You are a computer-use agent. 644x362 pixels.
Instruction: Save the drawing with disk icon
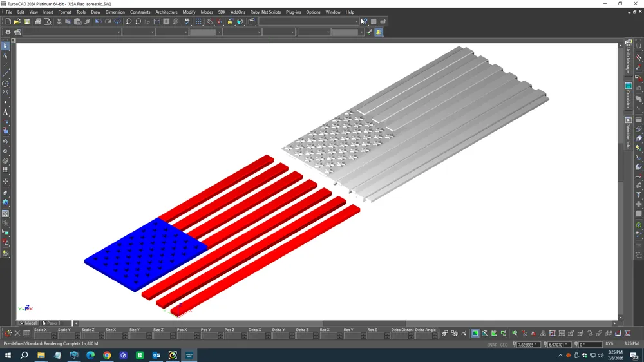tap(26, 21)
